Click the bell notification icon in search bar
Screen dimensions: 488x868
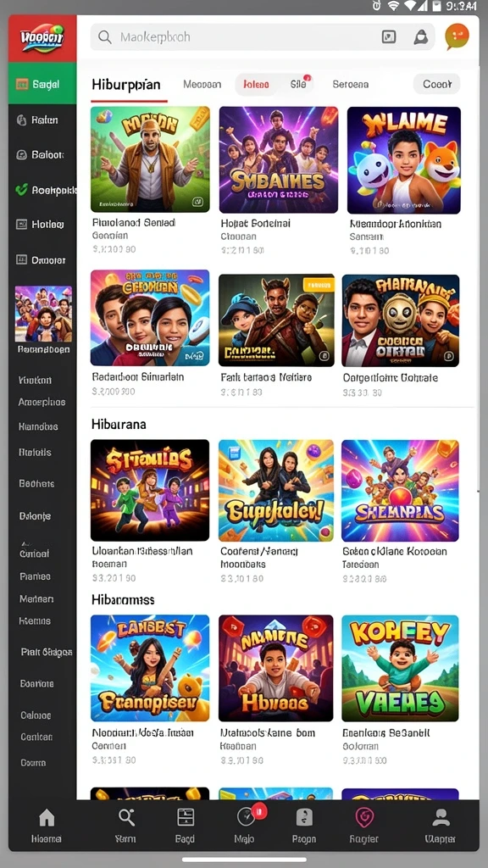[x=421, y=37]
